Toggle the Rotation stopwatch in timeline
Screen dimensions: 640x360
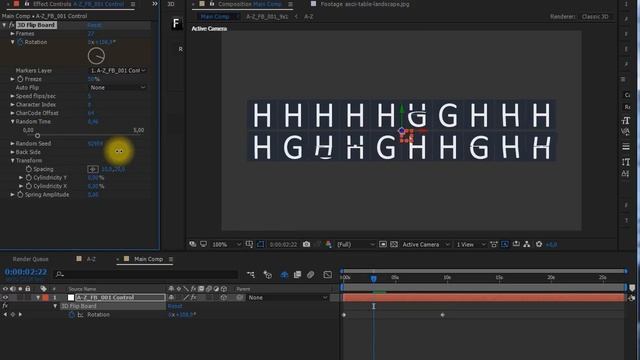[71, 315]
